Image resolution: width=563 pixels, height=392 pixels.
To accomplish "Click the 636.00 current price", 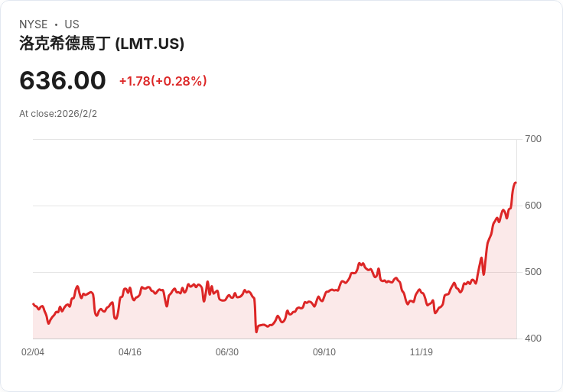I will point(63,80).
